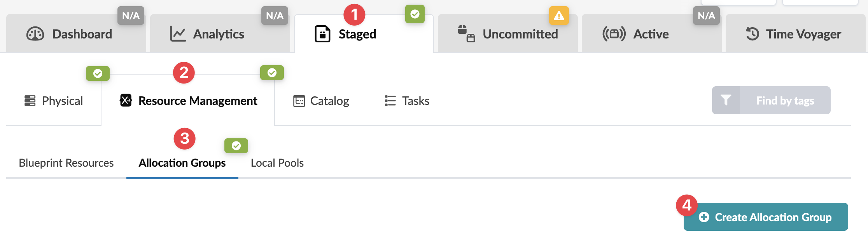The height and width of the screenshot is (251, 868).
Task: Select the Allocation Groups tab
Action: coord(182,163)
